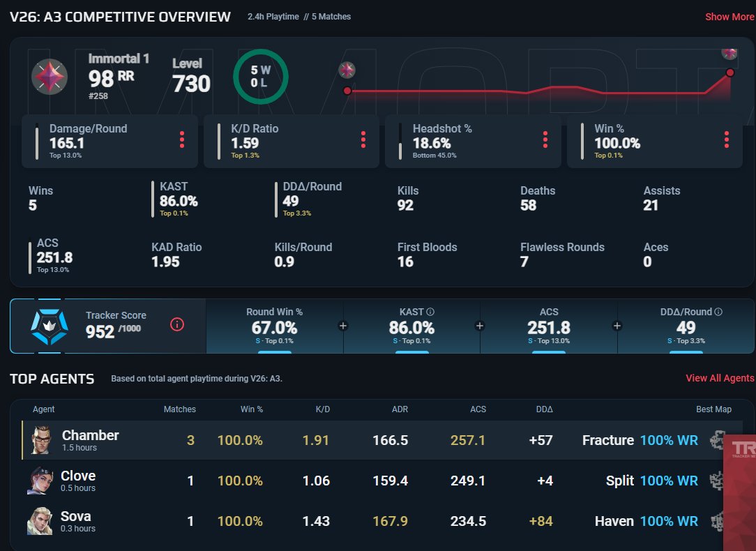756x551 pixels.
Task: Sort agents by DDΔ column header
Action: pos(545,409)
